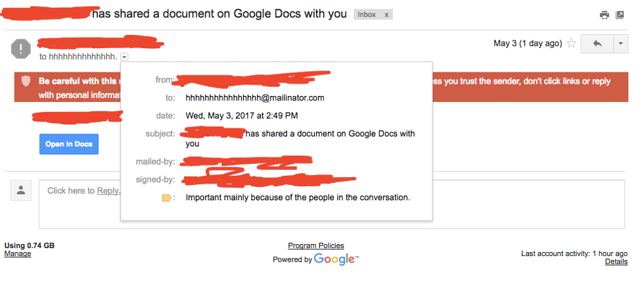
Task: Select the Inbox label tag
Action: coord(367,14)
